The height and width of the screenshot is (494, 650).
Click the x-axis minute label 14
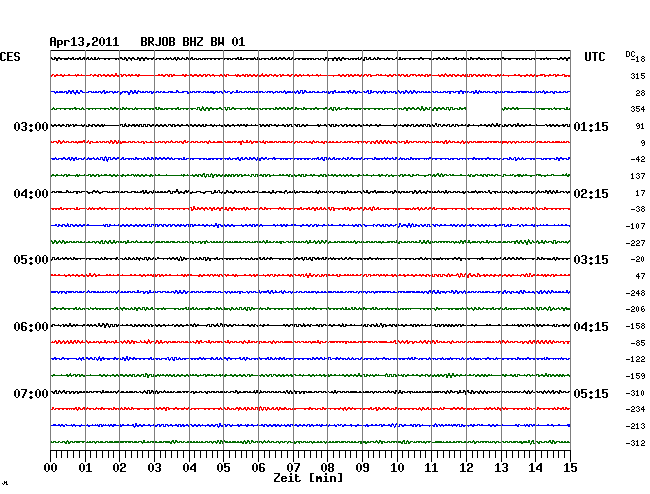(x=535, y=468)
